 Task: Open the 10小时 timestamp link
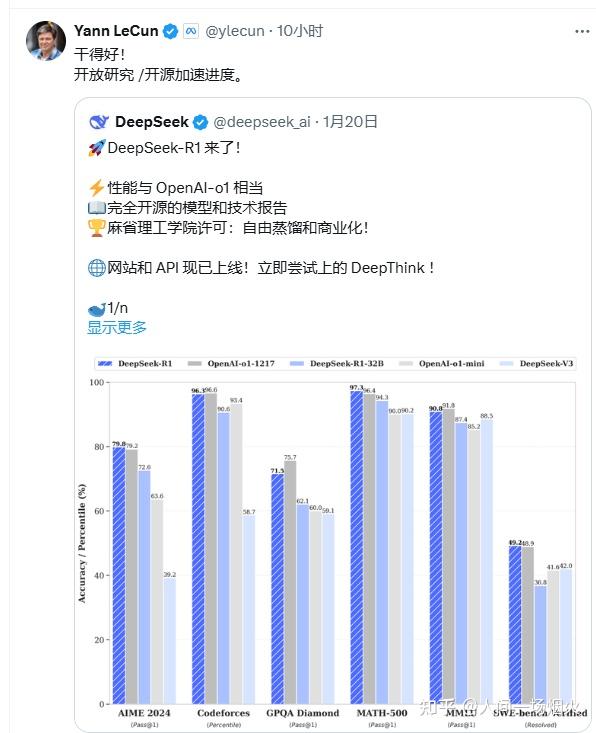300,31
